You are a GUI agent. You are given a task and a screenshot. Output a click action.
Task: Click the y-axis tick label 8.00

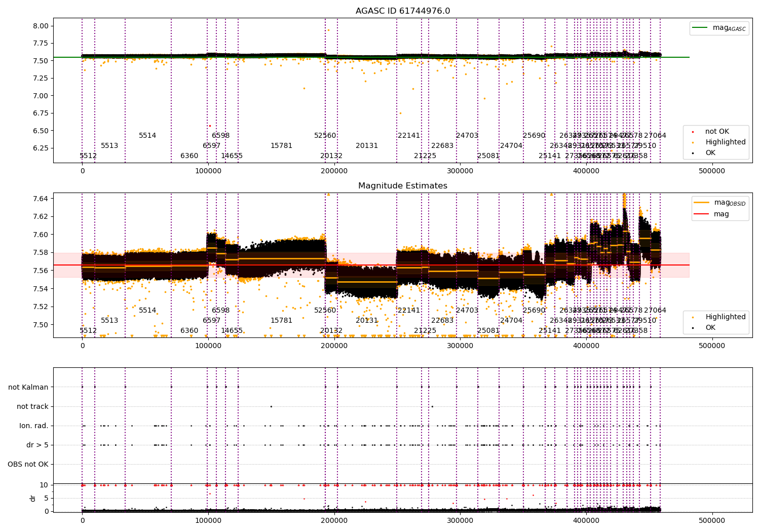tap(41, 26)
